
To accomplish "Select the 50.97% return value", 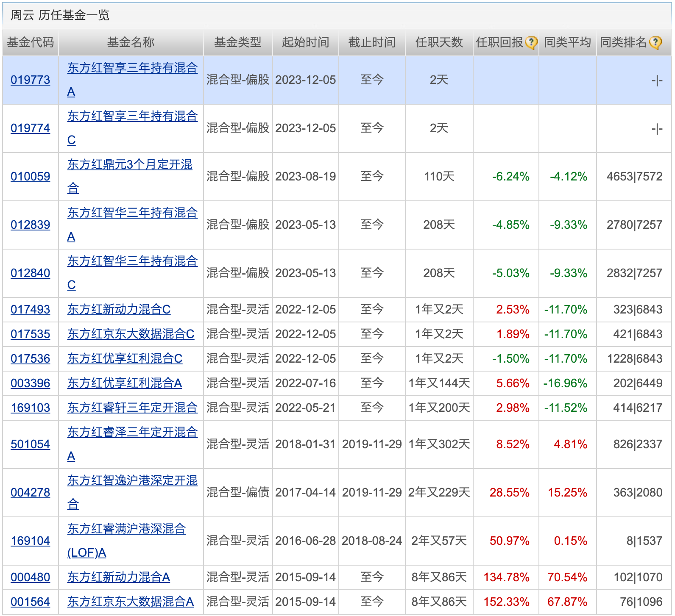I will [x=510, y=541].
